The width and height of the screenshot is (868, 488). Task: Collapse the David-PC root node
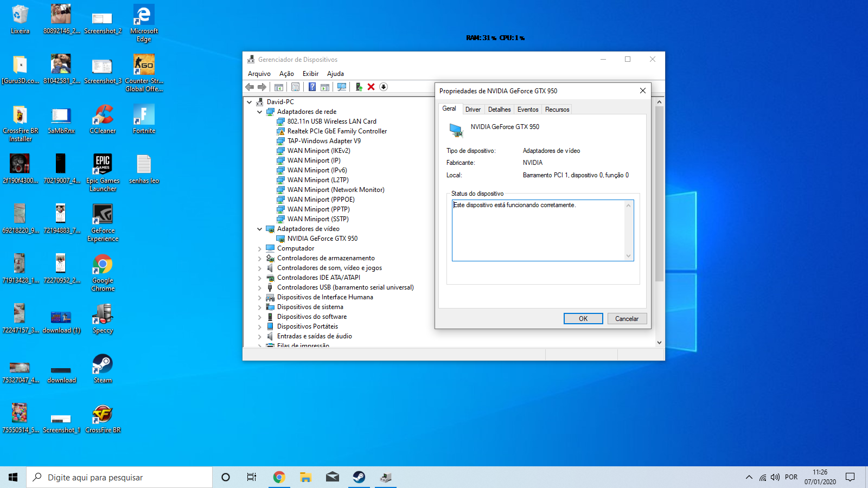coord(250,102)
